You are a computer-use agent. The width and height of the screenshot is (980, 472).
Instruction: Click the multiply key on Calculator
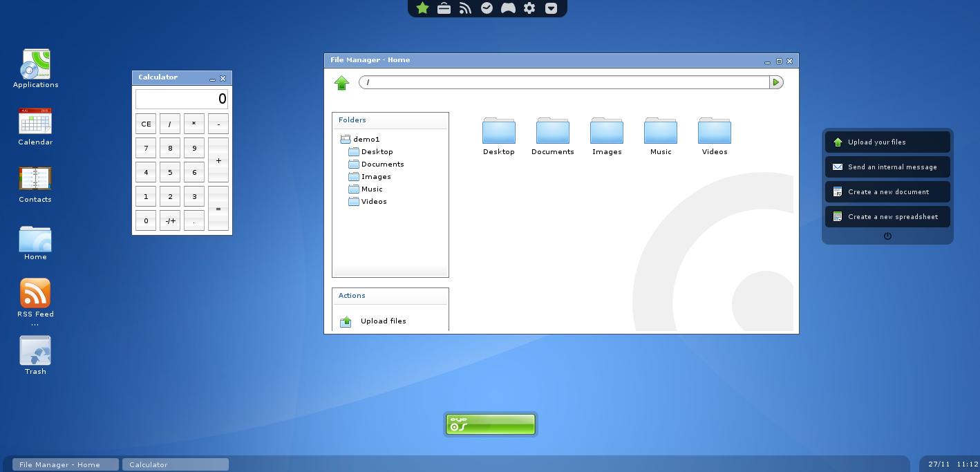pos(194,124)
